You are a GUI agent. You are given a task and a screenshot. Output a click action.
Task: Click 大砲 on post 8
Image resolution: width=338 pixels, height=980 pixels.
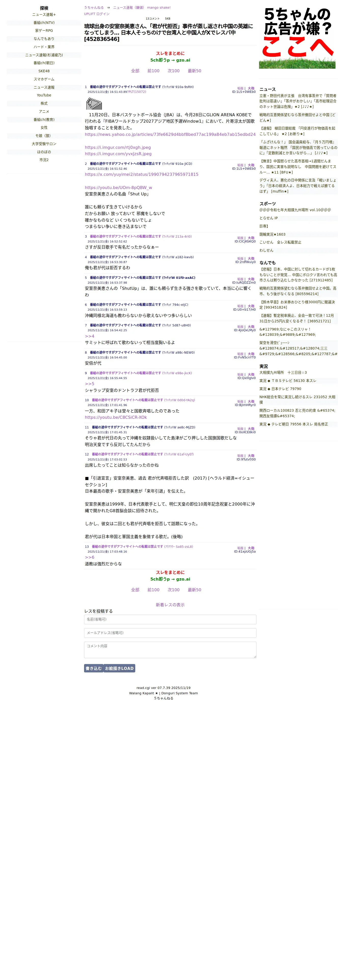point(251,354)
